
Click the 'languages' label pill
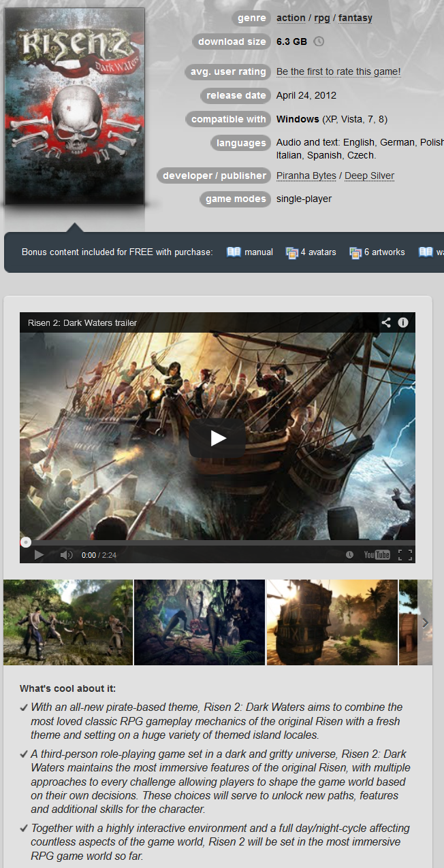coord(241,143)
